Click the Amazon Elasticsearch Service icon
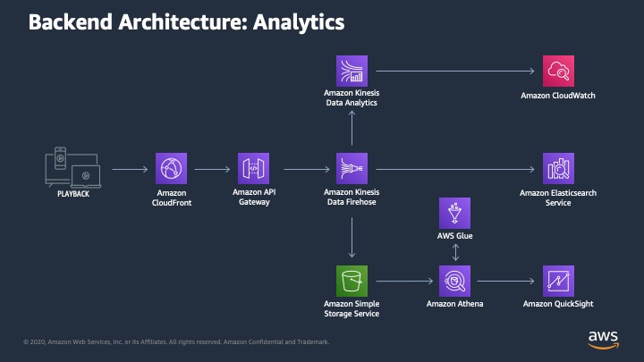 (x=558, y=169)
